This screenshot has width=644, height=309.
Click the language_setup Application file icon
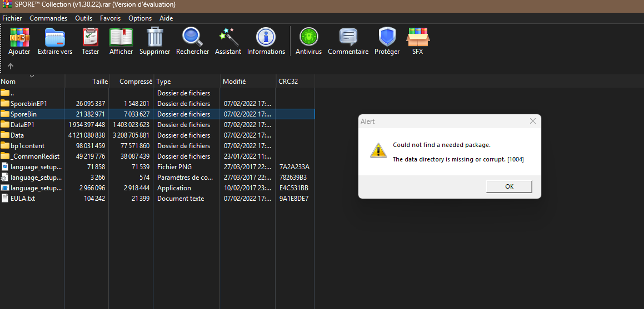5,188
